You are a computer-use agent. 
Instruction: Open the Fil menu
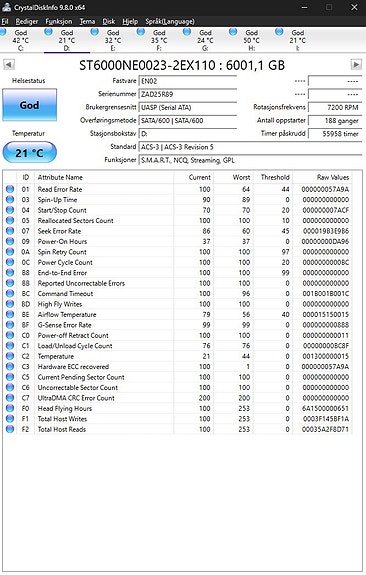tap(5, 22)
